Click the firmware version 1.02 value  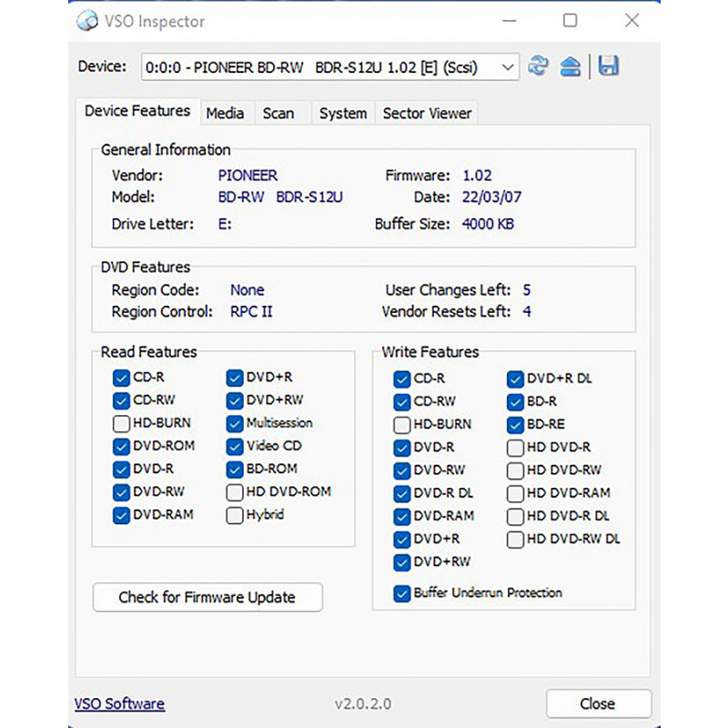click(x=477, y=176)
